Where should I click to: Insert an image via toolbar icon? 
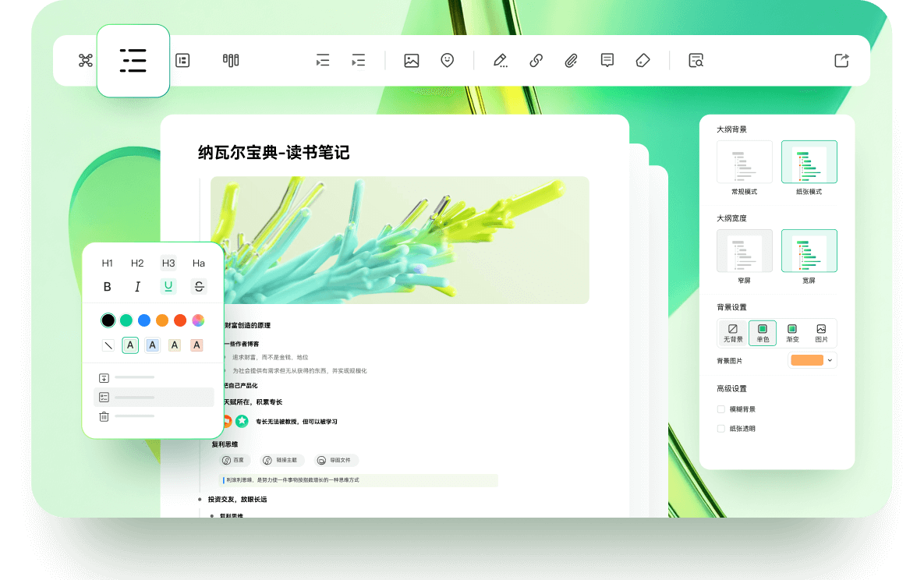(x=412, y=60)
